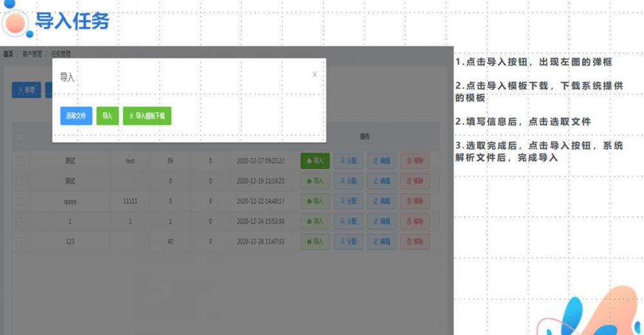Click 编辑 icon button for qqqq row

(x=381, y=201)
